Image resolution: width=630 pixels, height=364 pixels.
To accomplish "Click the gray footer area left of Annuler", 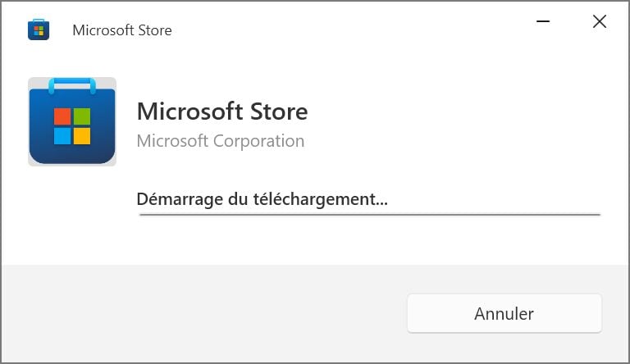I will pos(205,313).
